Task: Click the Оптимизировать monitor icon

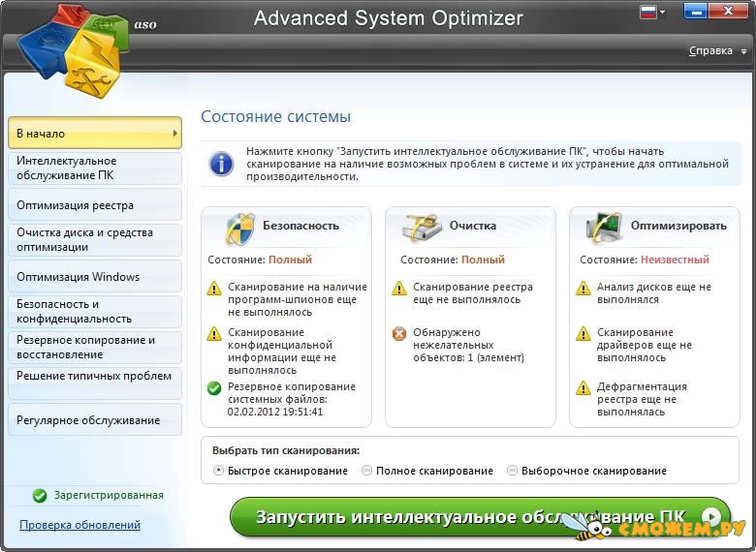Action: coord(604,227)
